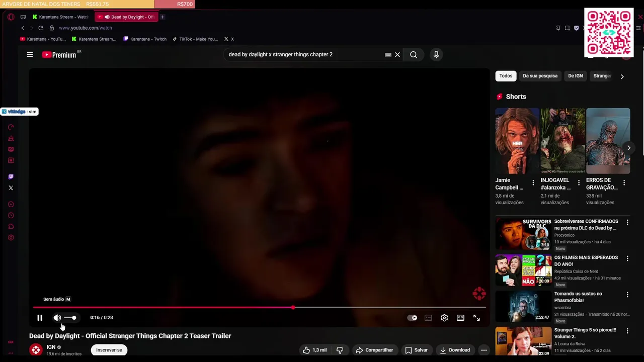Open the Stranger Things 5 só piorou thumbnail
This screenshot has height=362, width=644.
click(x=523, y=341)
